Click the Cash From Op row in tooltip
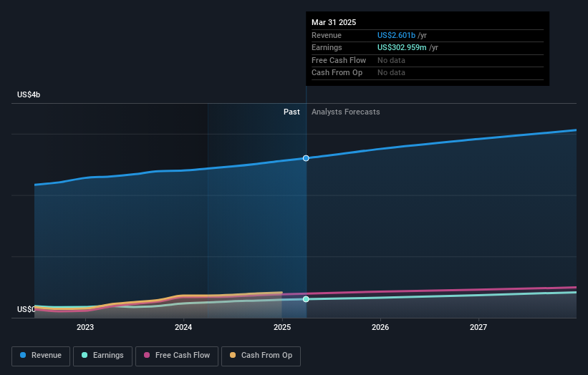The image size is (588, 375). point(428,73)
